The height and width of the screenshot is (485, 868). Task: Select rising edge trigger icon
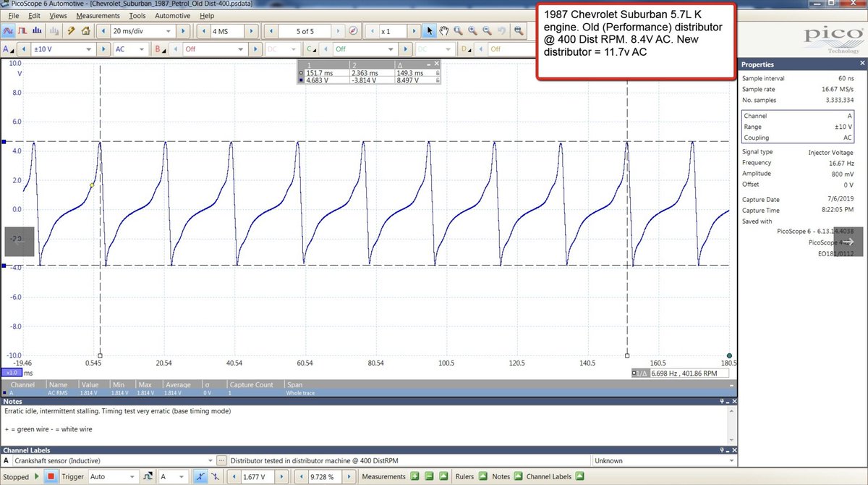click(x=200, y=477)
